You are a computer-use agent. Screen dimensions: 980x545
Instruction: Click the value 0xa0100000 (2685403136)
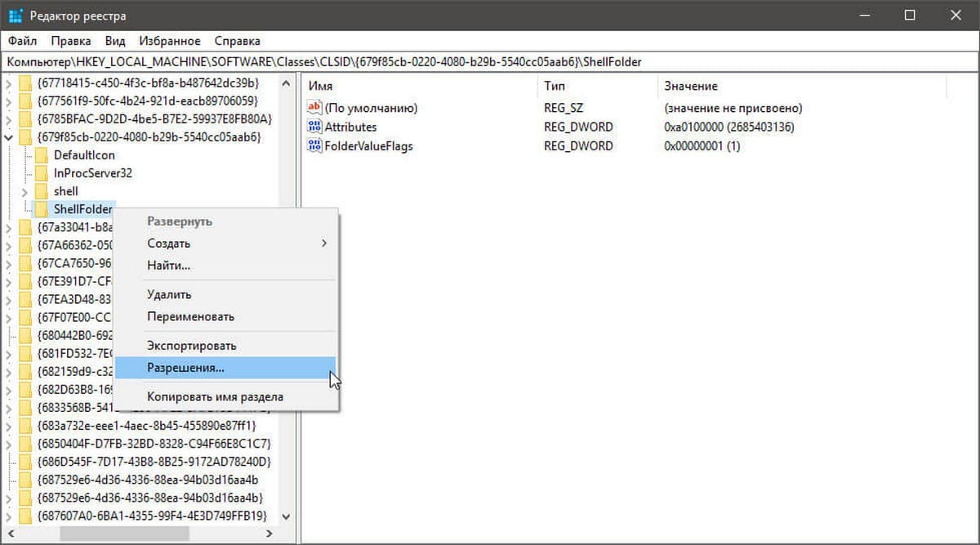(x=729, y=127)
